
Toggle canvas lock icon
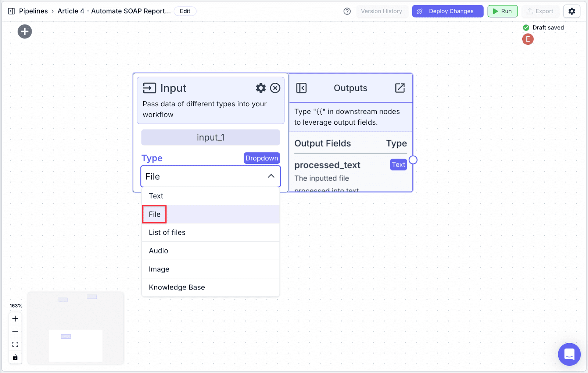(15, 357)
